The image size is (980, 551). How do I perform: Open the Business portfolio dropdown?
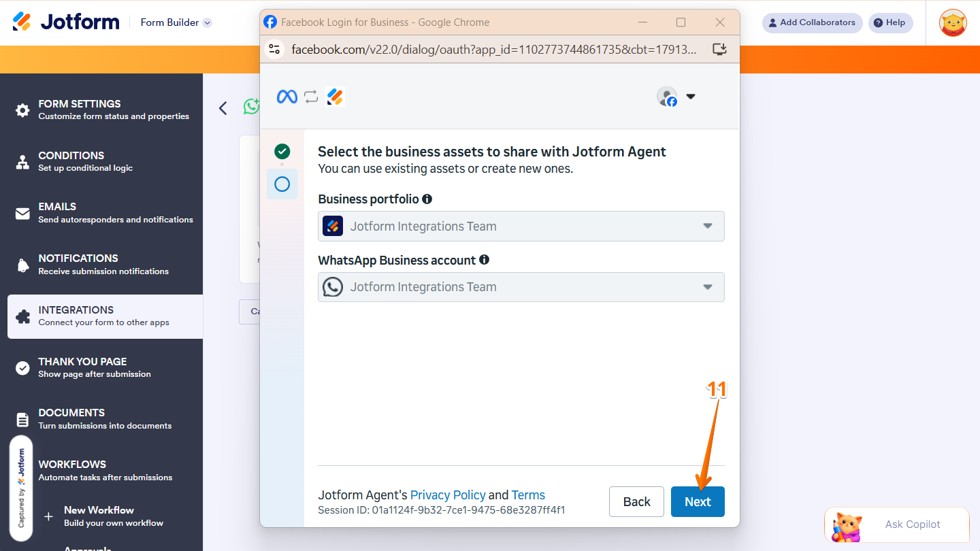coord(521,227)
